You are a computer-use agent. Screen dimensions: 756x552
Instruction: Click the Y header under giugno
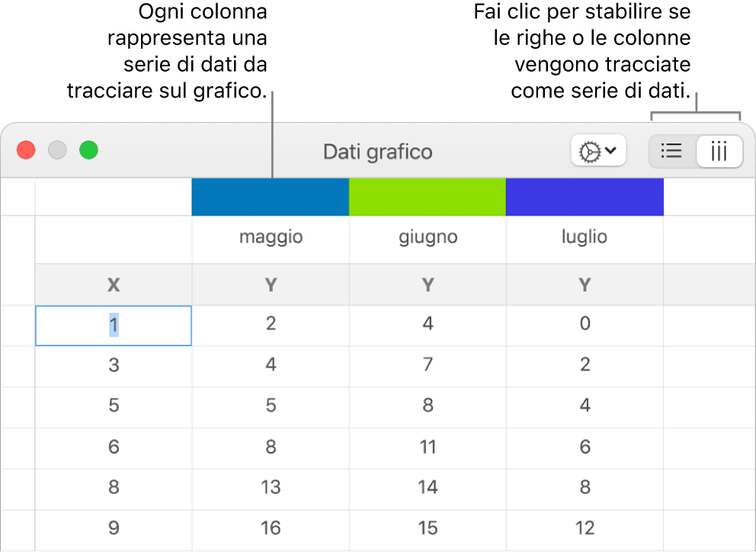[428, 285]
